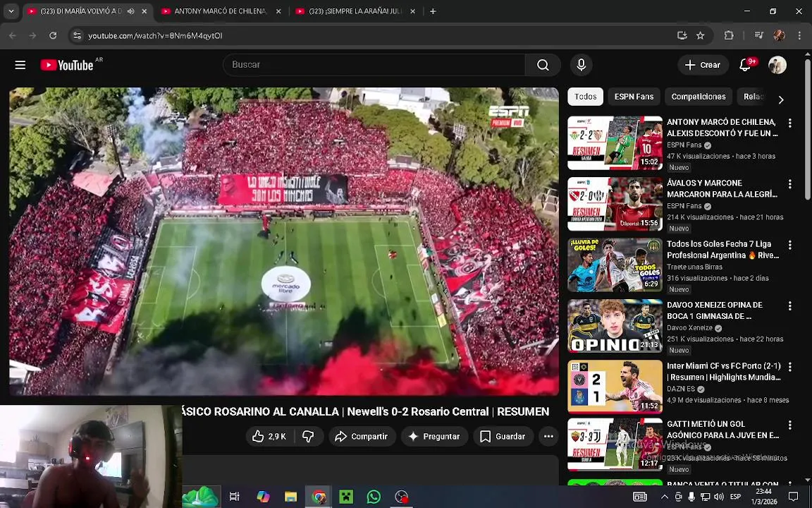The image size is (812, 508).
Task: View site information icon in address bar
Action: (77, 35)
